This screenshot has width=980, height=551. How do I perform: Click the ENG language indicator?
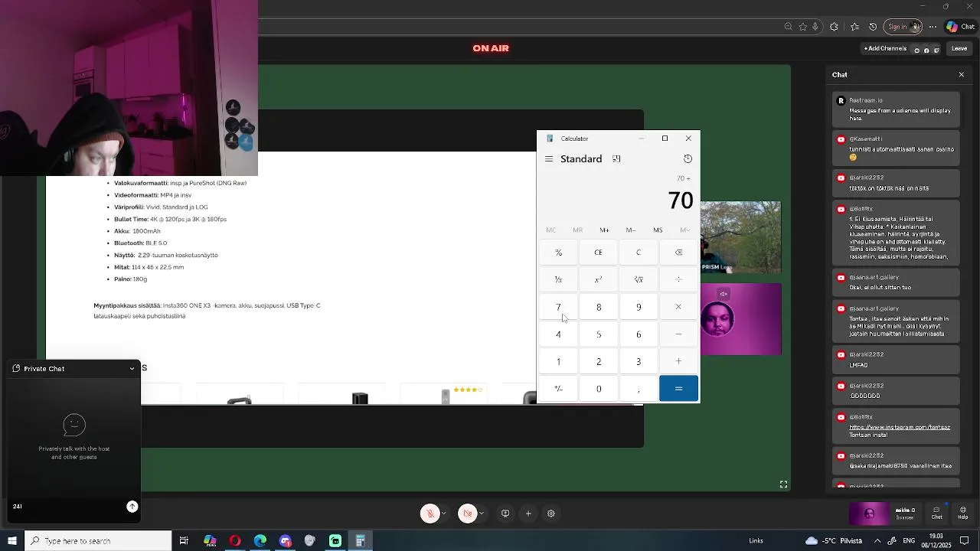pyautogui.click(x=909, y=541)
